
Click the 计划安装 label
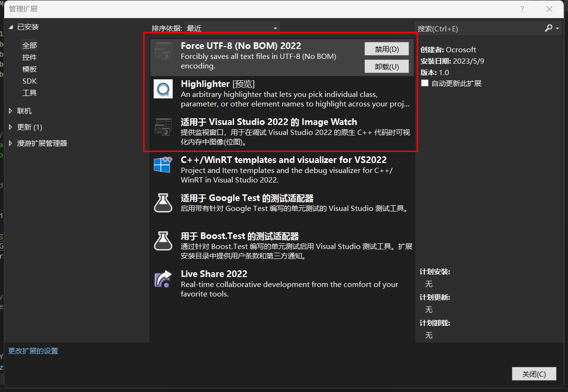[x=435, y=272]
